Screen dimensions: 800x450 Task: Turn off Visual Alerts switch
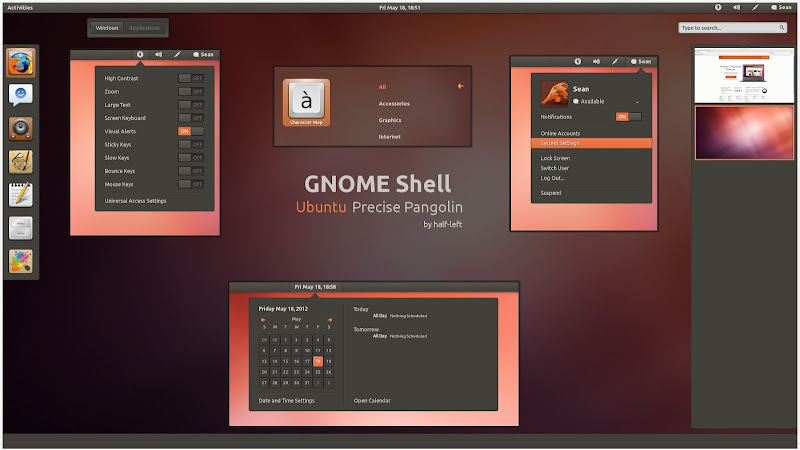pyautogui.click(x=191, y=131)
